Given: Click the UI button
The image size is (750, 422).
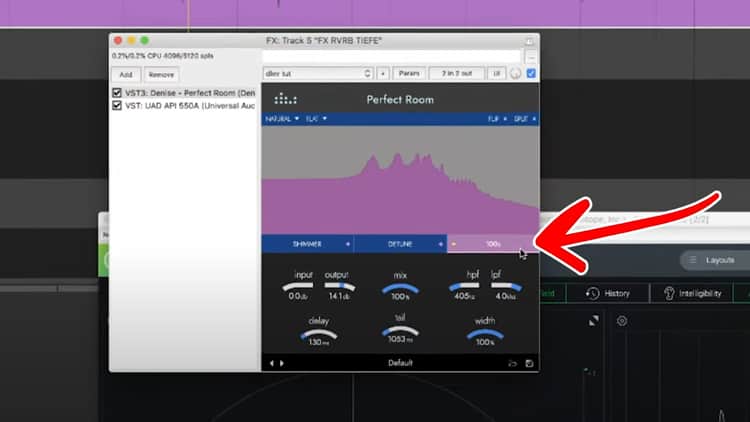Looking at the screenshot, I should coord(496,74).
